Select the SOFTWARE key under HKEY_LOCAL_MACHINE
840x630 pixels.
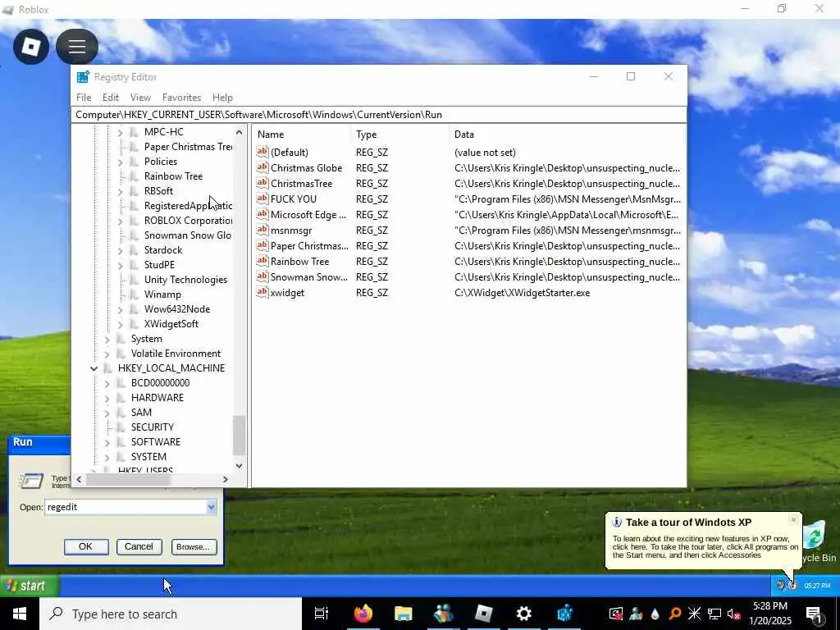coord(155,442)
